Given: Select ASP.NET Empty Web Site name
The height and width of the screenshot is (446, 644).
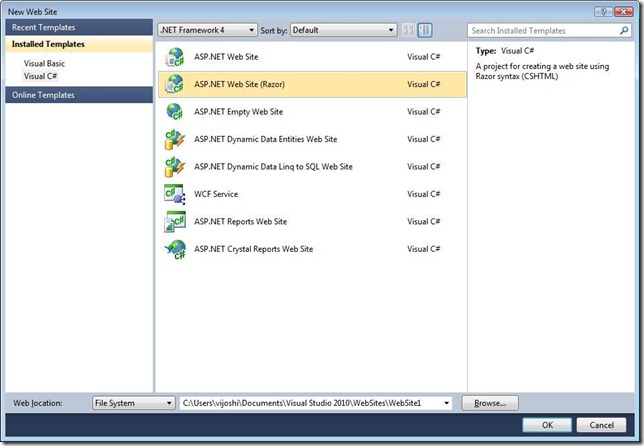Looking at the screenshot, I should (x=239, y=112).
